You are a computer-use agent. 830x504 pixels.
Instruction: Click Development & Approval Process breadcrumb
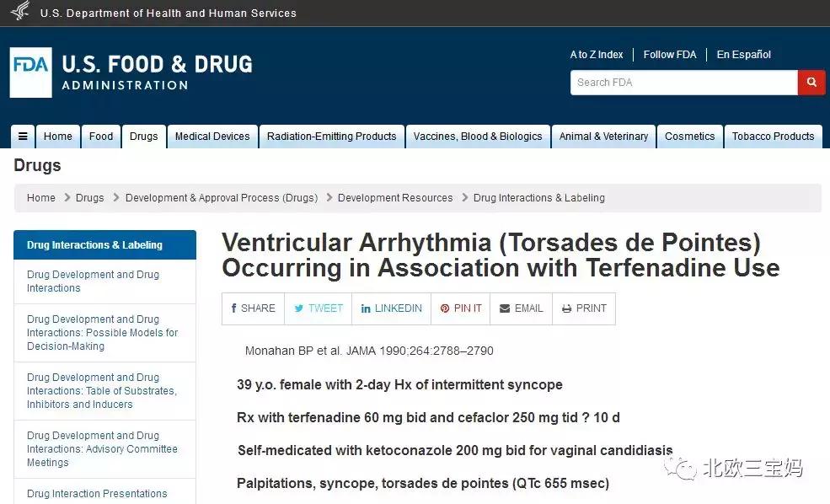point(222,198)
